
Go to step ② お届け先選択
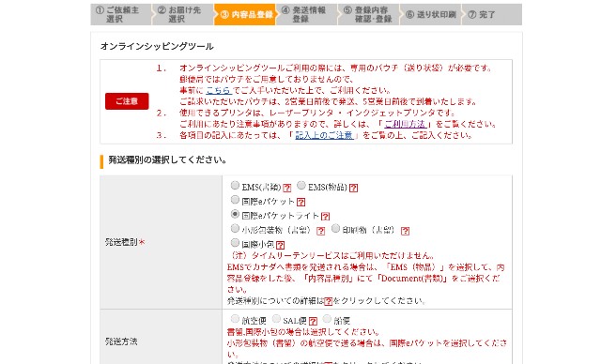click(183, 15)
